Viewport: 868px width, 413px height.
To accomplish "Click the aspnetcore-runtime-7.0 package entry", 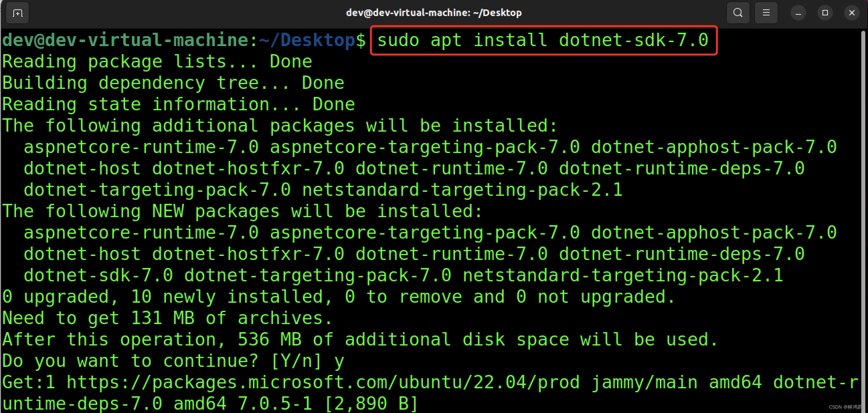I will tap(141, 146).
